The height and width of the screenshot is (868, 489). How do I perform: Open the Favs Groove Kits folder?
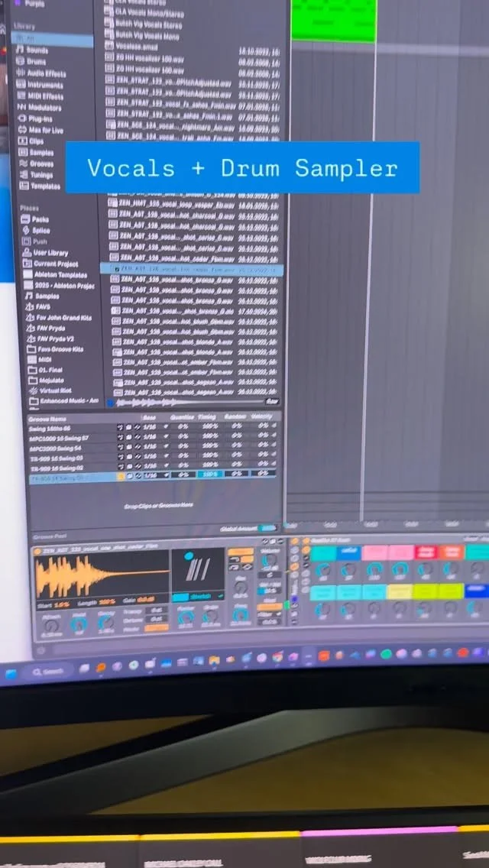pos(56,349)
